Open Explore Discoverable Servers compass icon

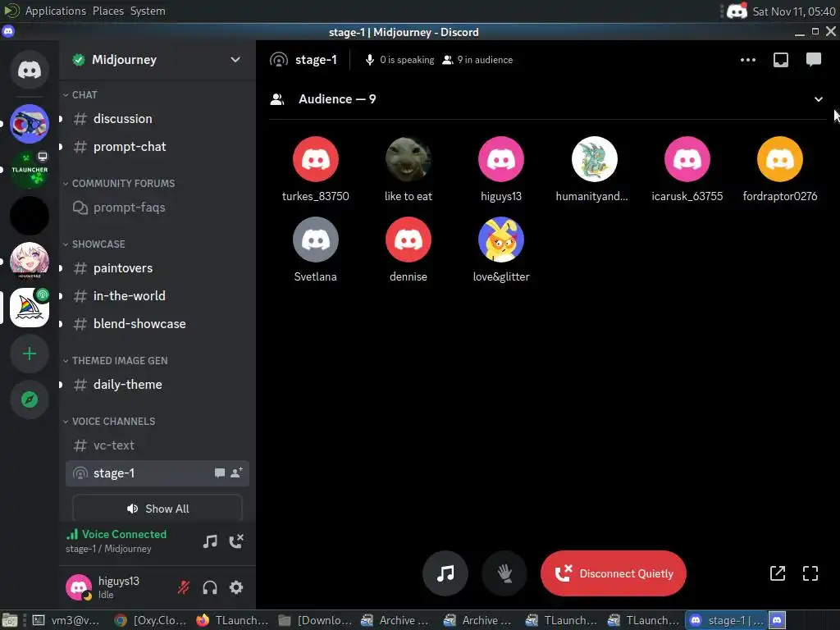(30, 399)
